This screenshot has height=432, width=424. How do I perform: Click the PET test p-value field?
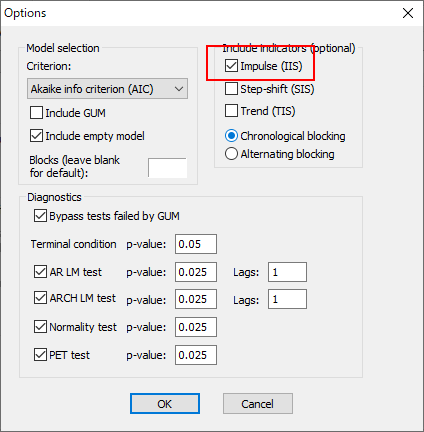[196, 355]
